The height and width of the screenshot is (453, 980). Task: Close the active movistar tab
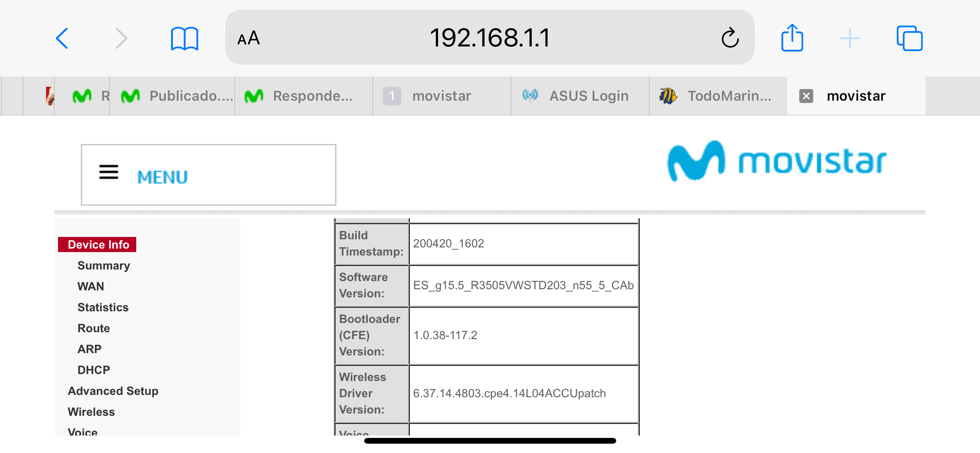tap(806, 96)
